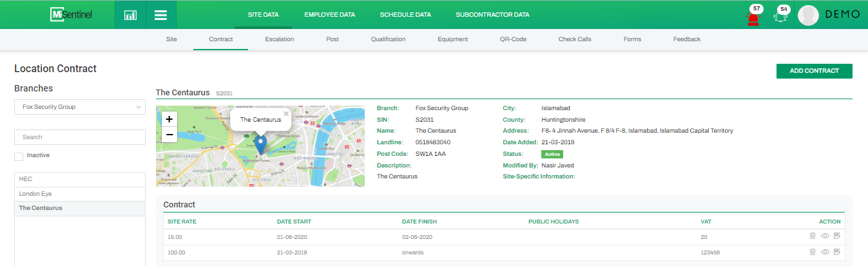Open the dashboard chart icon

(130, 15)
